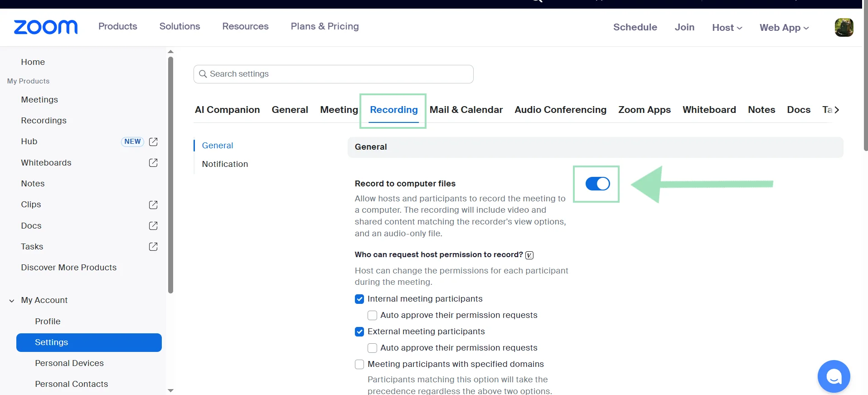Expand the Web App dropdown

click(x=784, y=28)
